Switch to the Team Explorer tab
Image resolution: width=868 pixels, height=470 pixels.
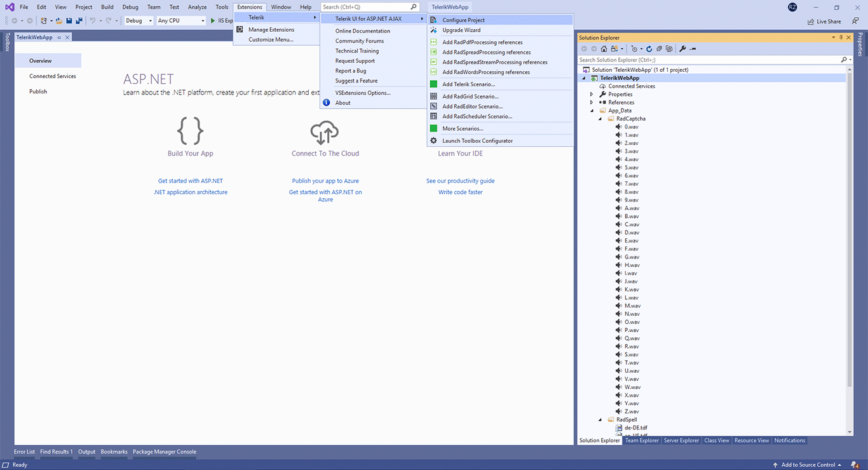pyautogui.click(x=641, y=440)
